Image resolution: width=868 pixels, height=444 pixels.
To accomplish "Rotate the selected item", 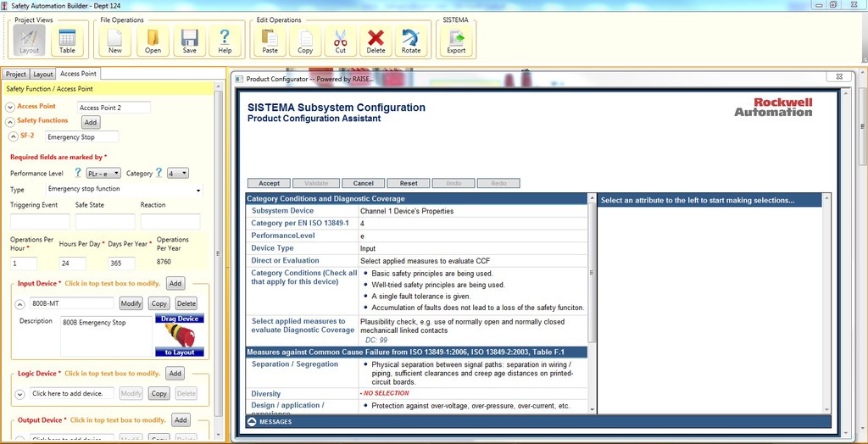I will point(411,41).
